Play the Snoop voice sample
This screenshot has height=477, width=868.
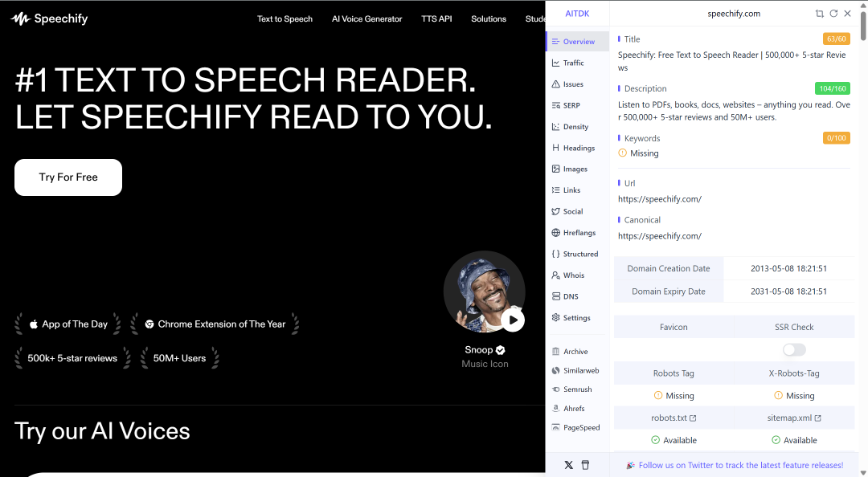coord(513,320)
